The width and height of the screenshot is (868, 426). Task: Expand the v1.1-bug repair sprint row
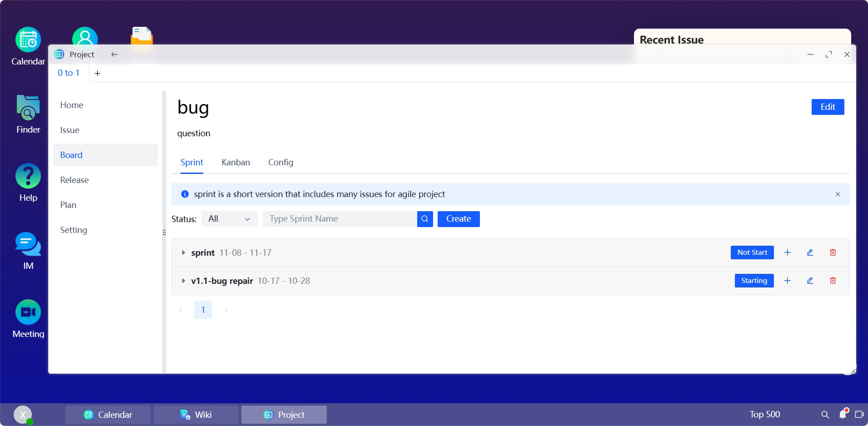coord(183,281)
